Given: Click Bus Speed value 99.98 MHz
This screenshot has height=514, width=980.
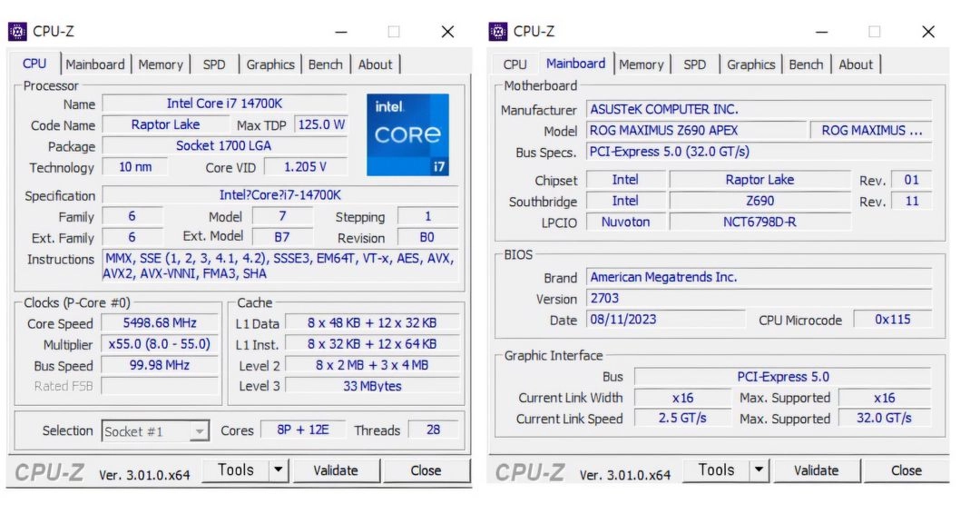Looking at the screenshot, I should pyautogui.click(x=160, y=365).
